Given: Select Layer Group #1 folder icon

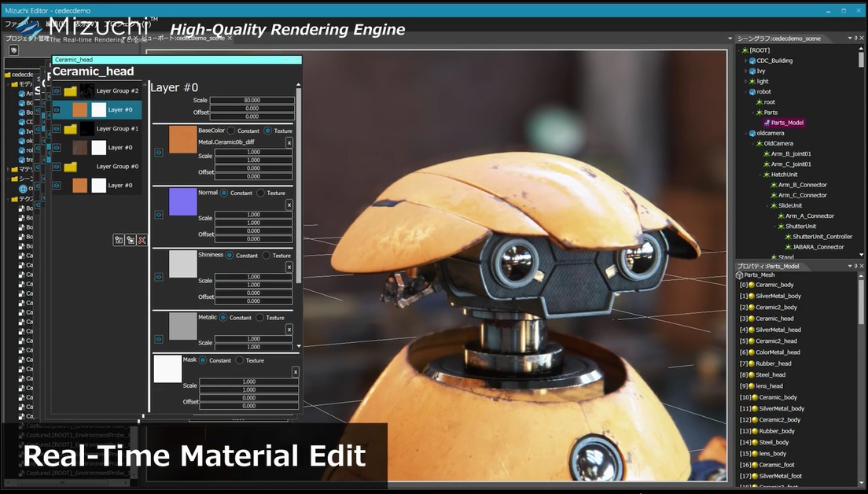Looking at the screenshot, I should tap(70, 128).
